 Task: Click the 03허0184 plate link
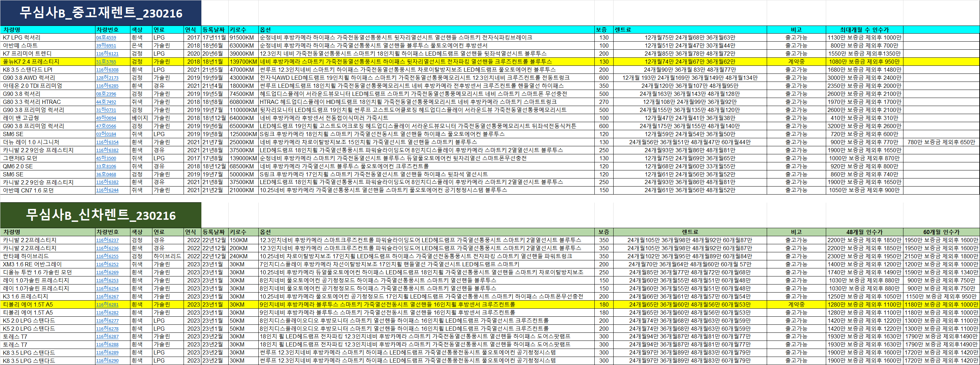pos(106,134)
